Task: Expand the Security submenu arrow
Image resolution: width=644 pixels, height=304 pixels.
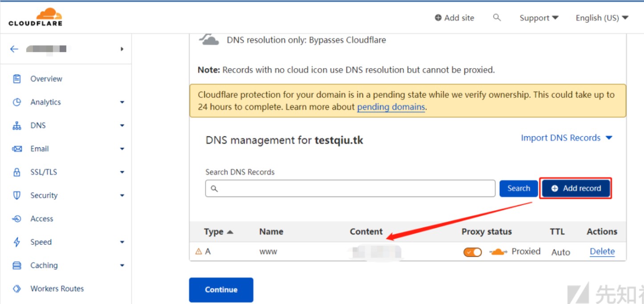Action: pos(122,195)
